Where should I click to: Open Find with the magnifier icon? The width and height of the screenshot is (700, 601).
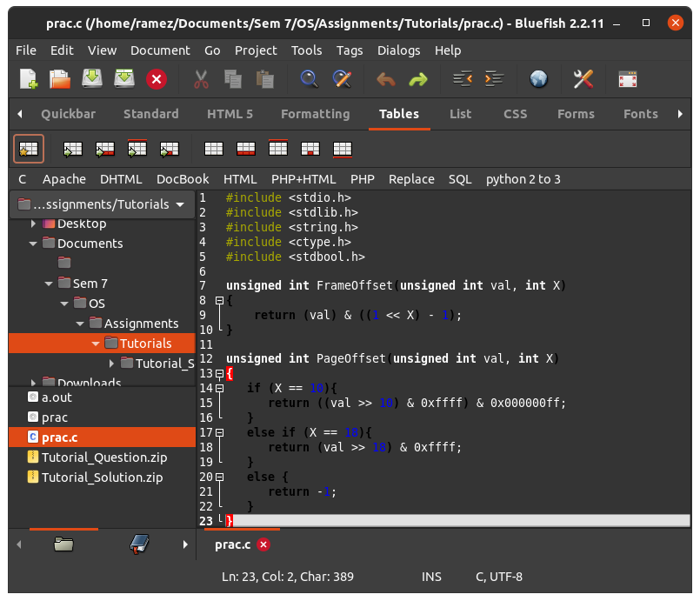(x=309, y=80)
